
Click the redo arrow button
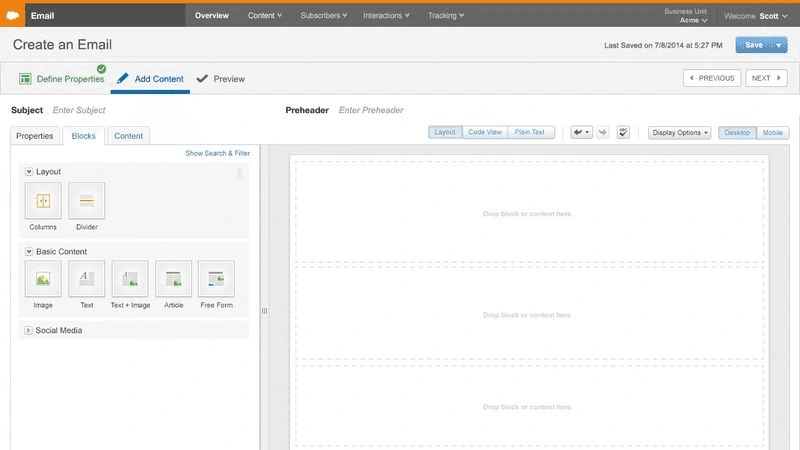click(603, 133)
